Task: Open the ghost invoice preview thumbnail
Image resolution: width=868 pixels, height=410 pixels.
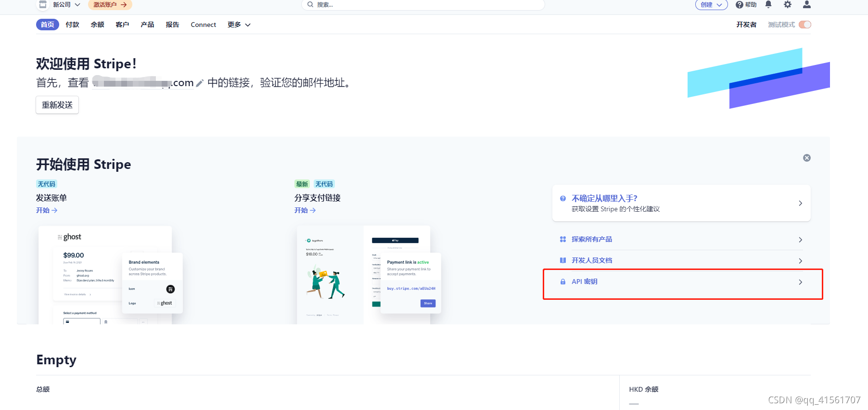Action: [111, 275]
